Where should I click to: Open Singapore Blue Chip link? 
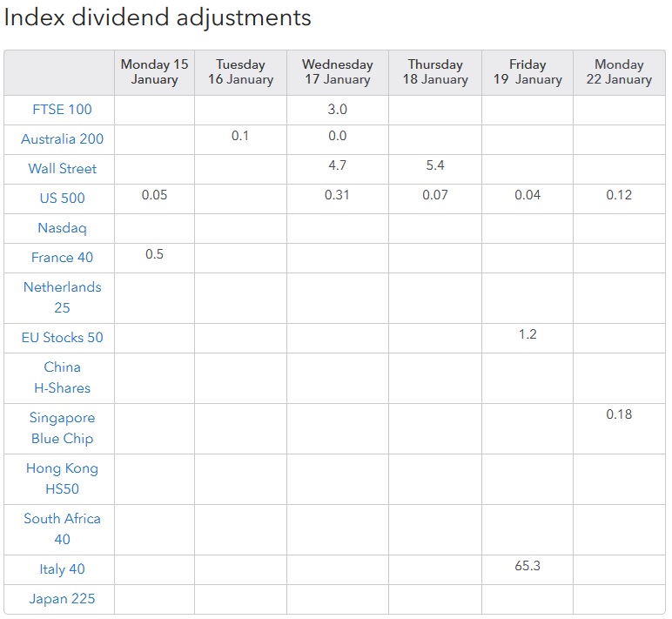62,428
